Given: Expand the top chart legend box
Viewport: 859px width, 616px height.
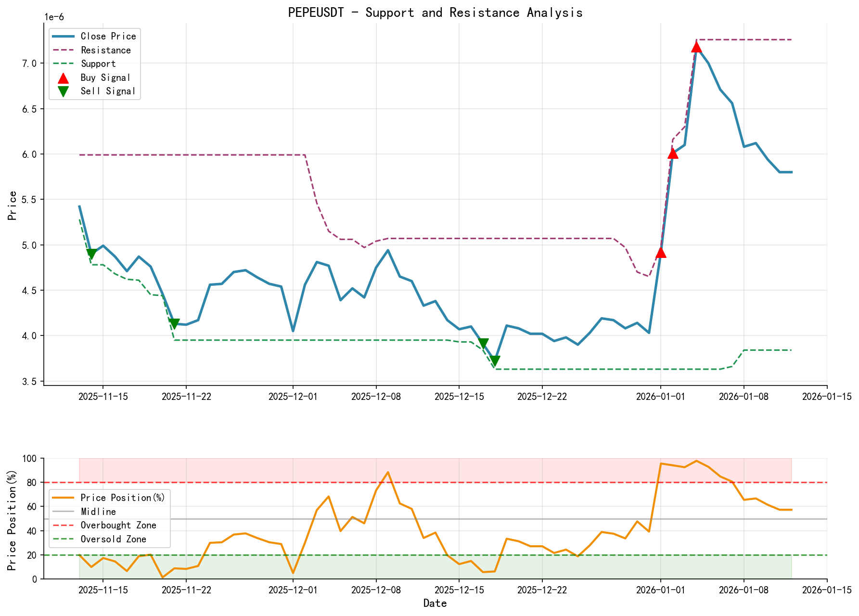Looking at the screenshot, I should [94, 63].
